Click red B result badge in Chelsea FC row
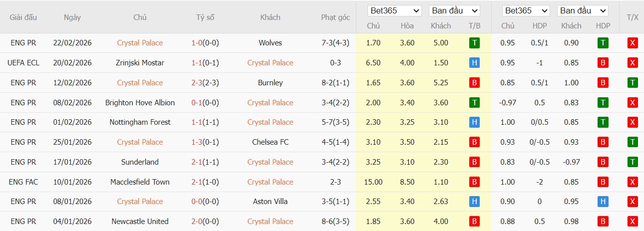 click(474, 142)
